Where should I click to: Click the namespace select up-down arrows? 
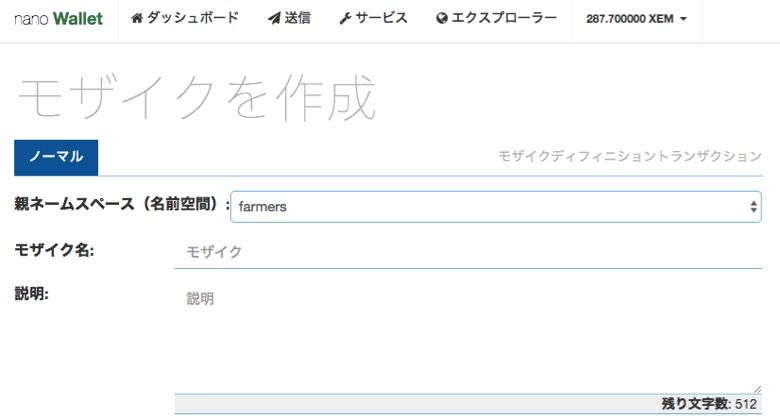(x=754, y=207)
